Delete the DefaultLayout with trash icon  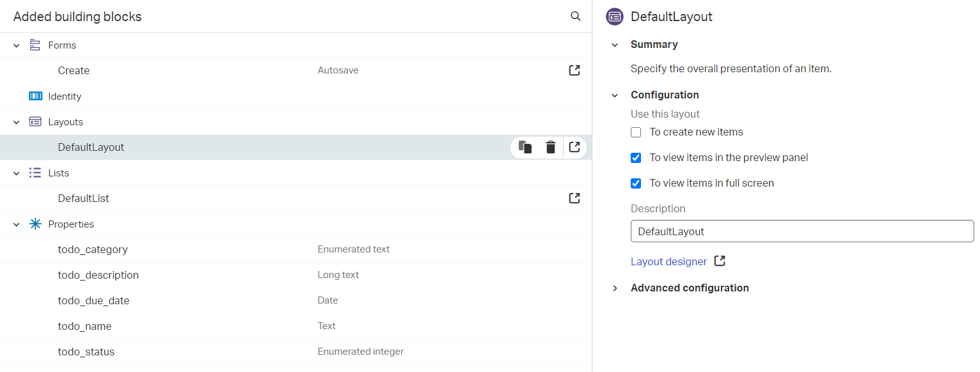click(550, 147)
